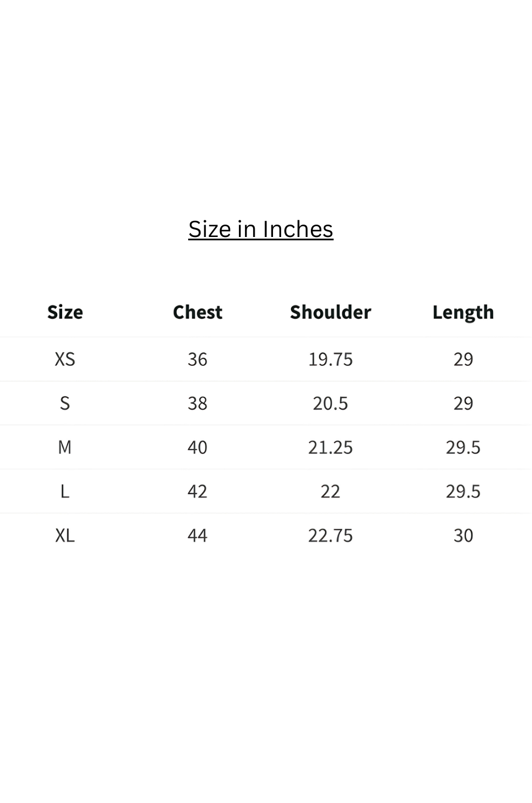Image resolution: width=532 pixels, height=803 pixels.
Task: Click the chest value 44
Action: point(197,535)
